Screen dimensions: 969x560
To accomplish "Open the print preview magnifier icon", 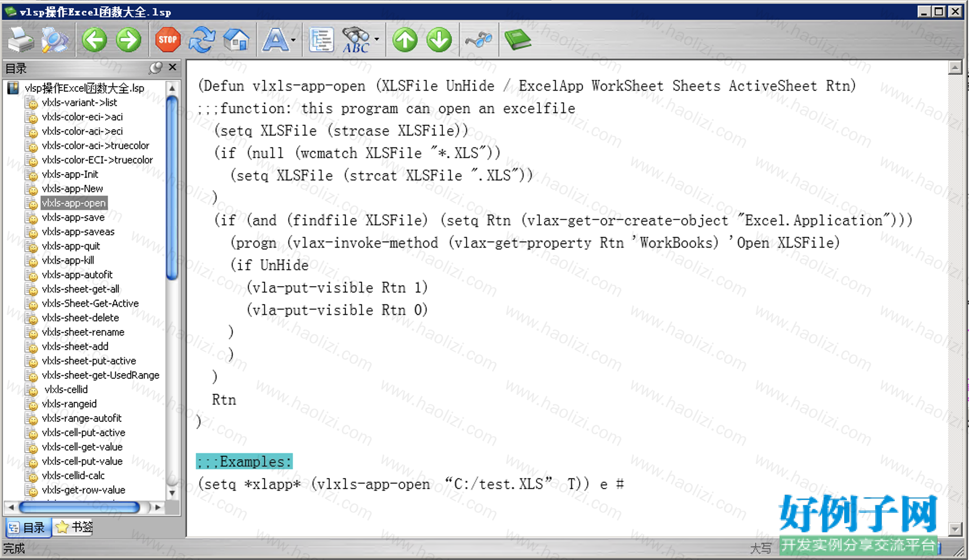I will (x=55, y=40).
